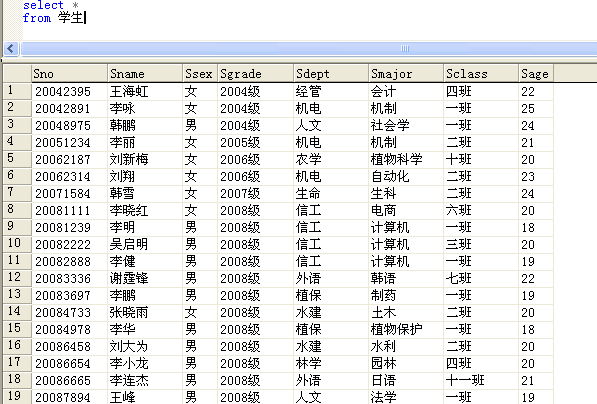Click the Ssex column header
The width and height of the screenshot is (597, 404).
coord(200,73)
